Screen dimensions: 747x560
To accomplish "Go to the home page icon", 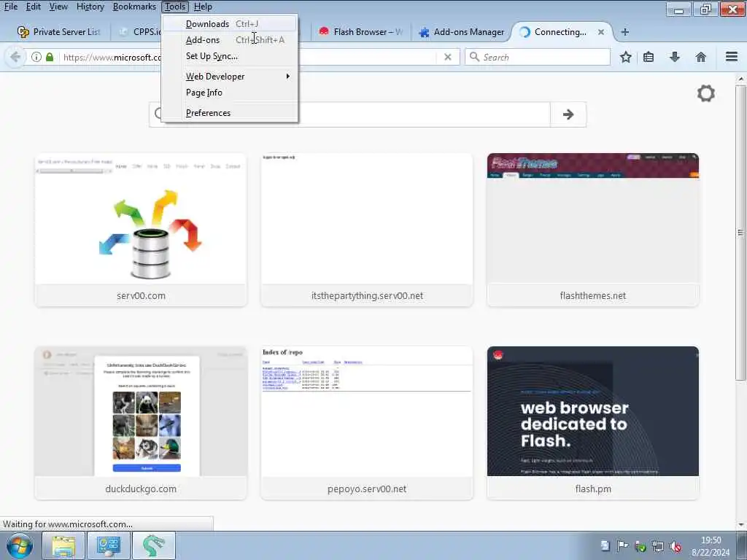I will click(701, 57).
